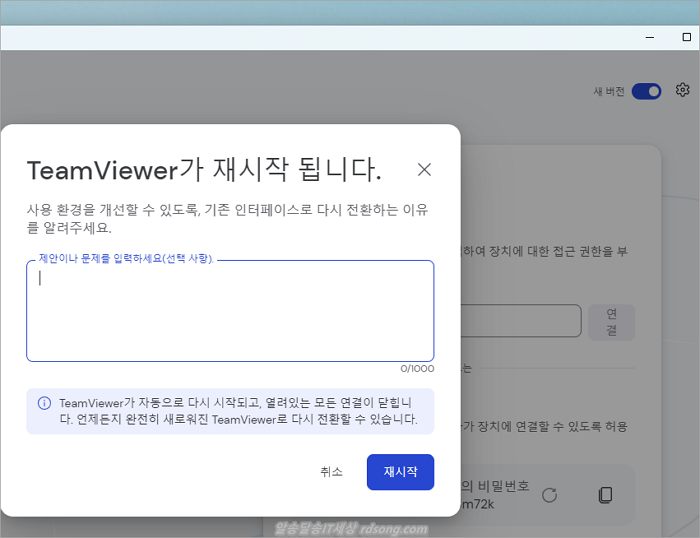Click the refresh password icon
Image resolution: width=700 pixels, height=538 pixels.
click(x=549, y=494)
